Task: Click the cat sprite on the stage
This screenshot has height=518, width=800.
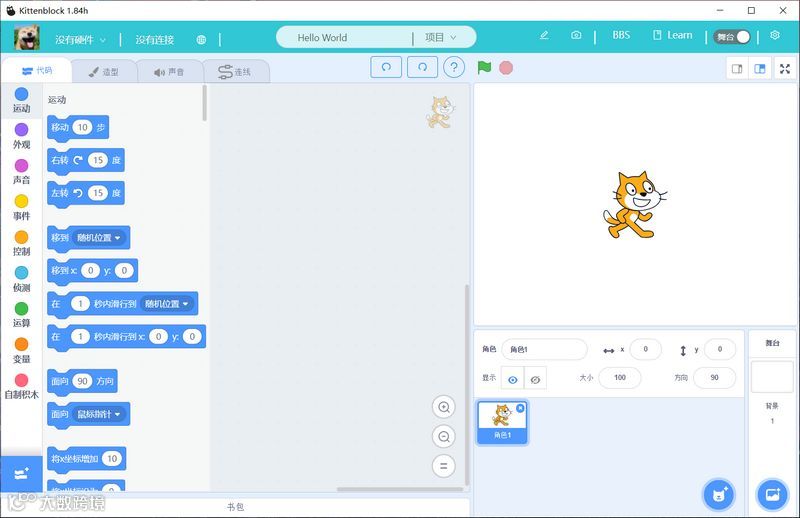Action: [x=634, y=205]
